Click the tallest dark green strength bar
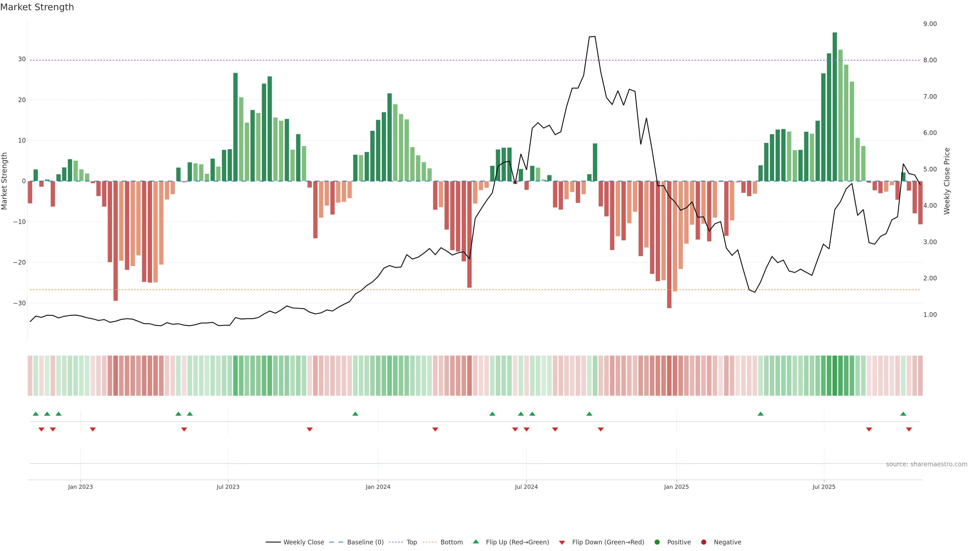980x551 pixels. (835, 106)
